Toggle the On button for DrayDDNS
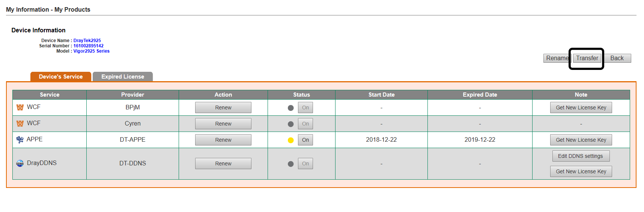The height and width of the screenshot is (212, 644). (305, 164)
